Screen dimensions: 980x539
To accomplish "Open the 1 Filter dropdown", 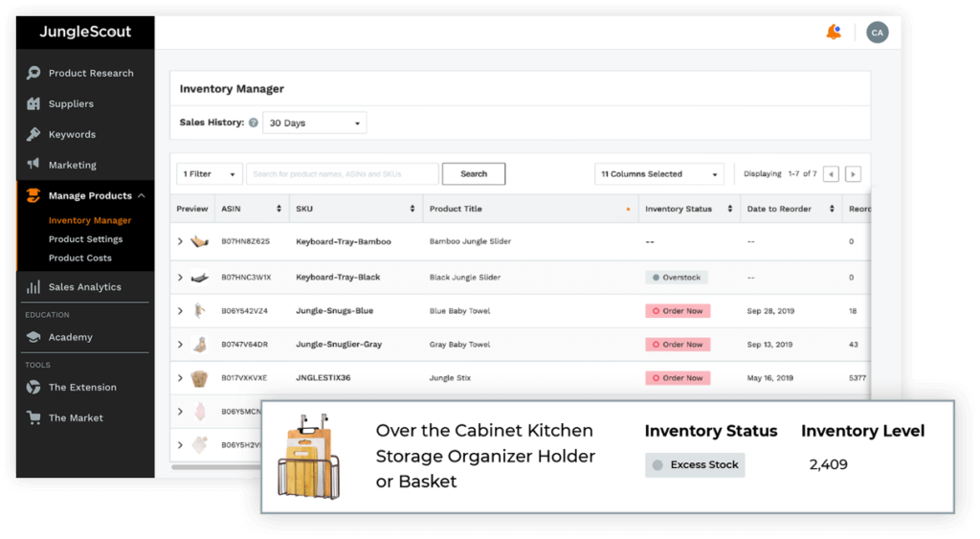I will (x=209, y=174).
